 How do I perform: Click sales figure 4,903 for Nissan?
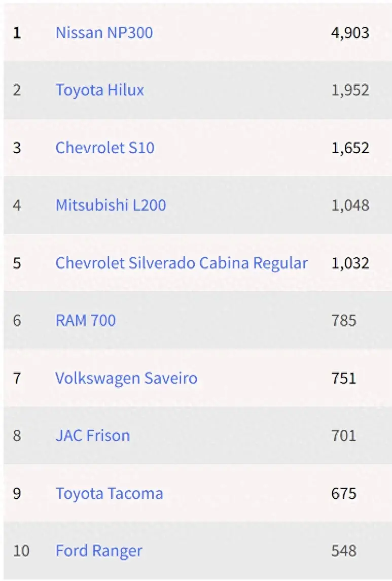point(350,33)
